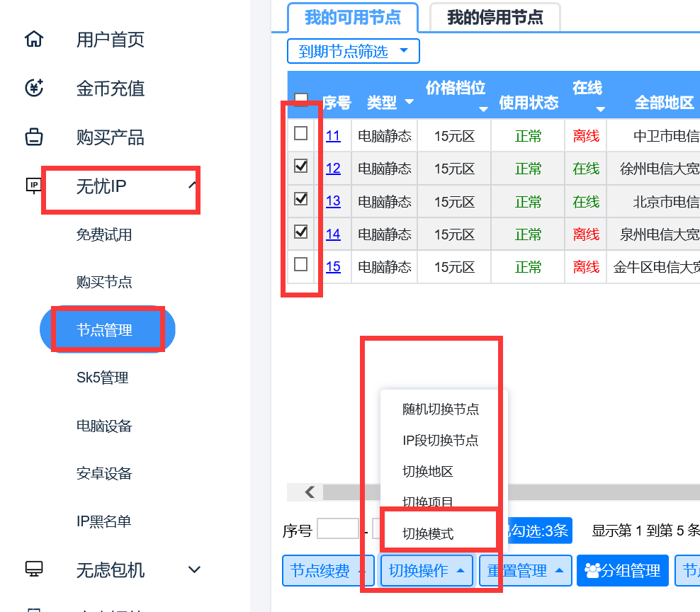Switch to 我的停用节点 tab
The image size is (700, 612).
click(495, 17)
